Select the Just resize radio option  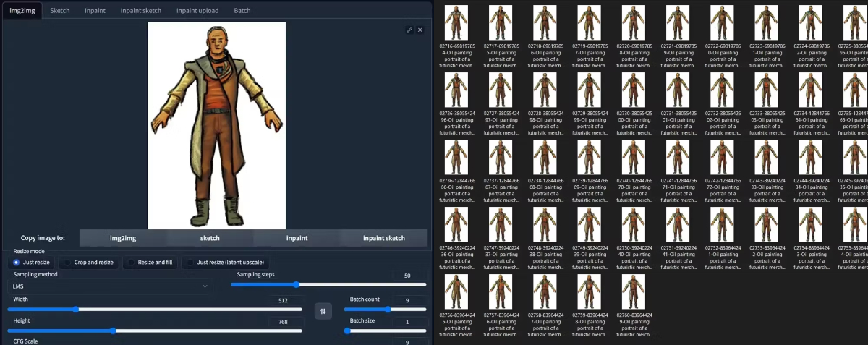click(32, 262)
